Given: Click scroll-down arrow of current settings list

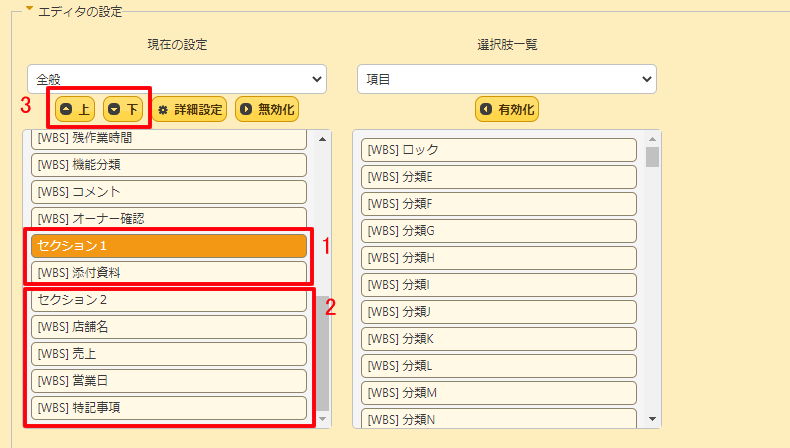Looking at the screenshot, I should pyautogui.click(x=322, y=419).
